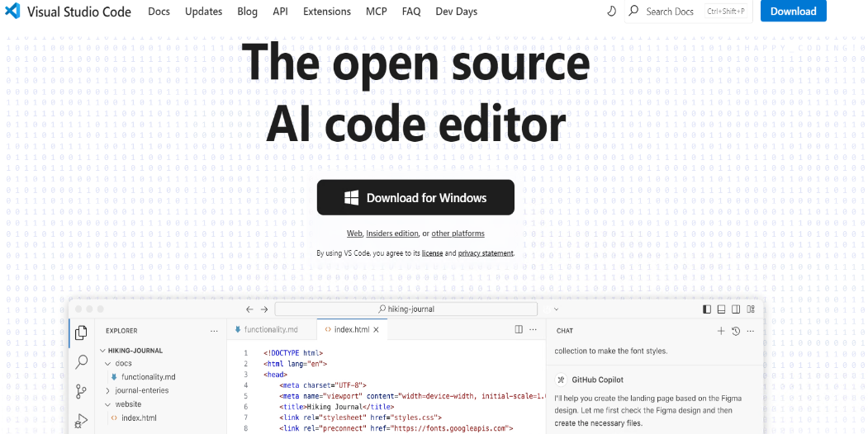Click the search magnifier icon in header
Viewport: 868px width, 434px height.
(633, 11)
